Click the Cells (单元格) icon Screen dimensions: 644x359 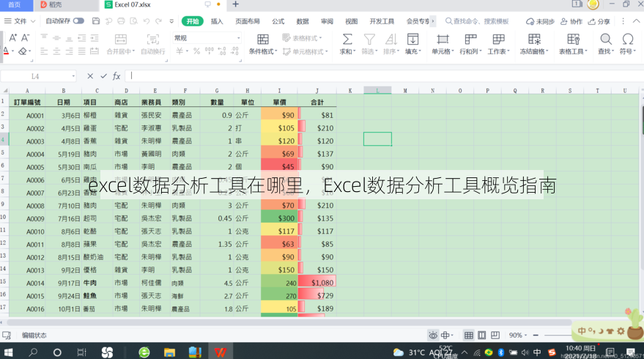point(443,39)
